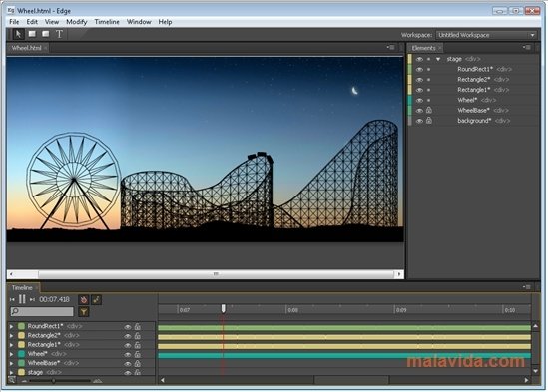Click the lock on WheelBase in Elements
The image size is (548, 392).
[429, 110]
